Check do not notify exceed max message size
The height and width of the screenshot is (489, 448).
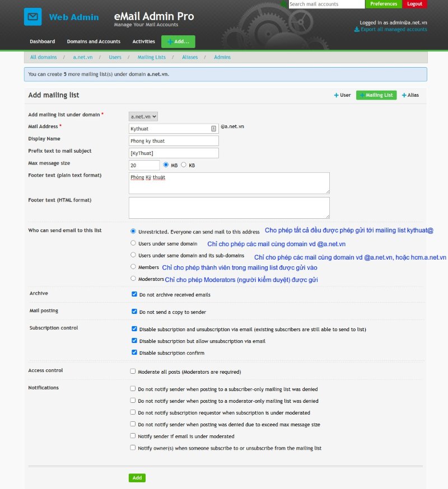133,424
